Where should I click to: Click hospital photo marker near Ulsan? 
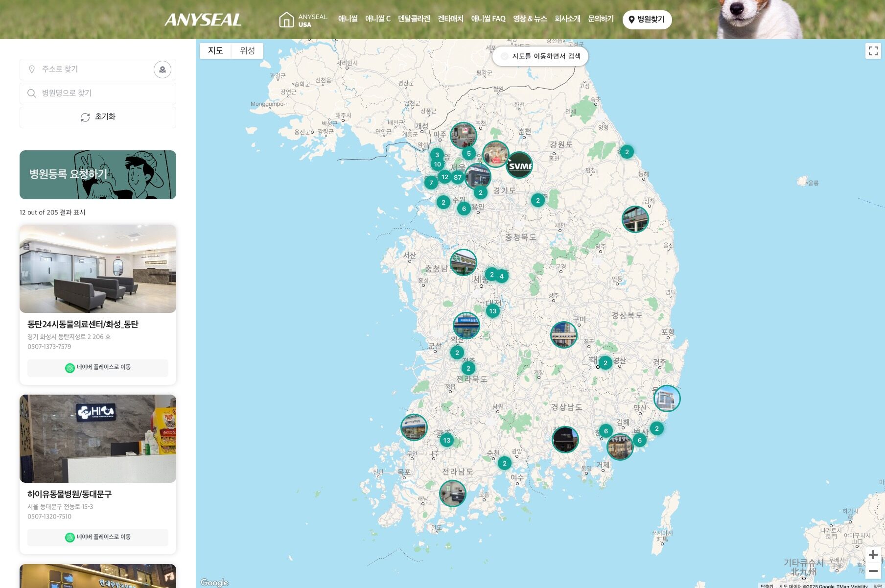tap(667, 399)
